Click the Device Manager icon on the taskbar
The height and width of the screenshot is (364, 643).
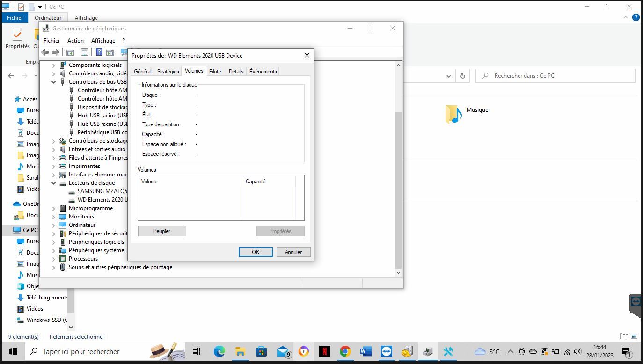[427, 351]
